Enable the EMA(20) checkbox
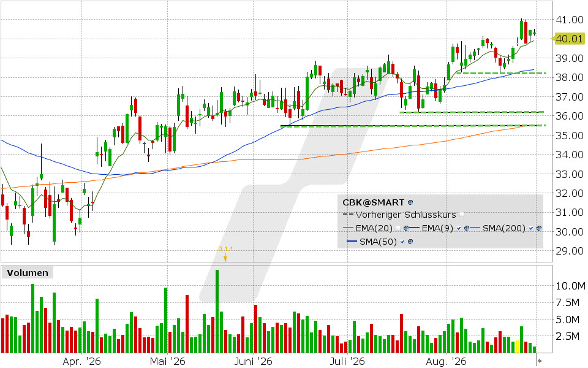 click(398, 228)
